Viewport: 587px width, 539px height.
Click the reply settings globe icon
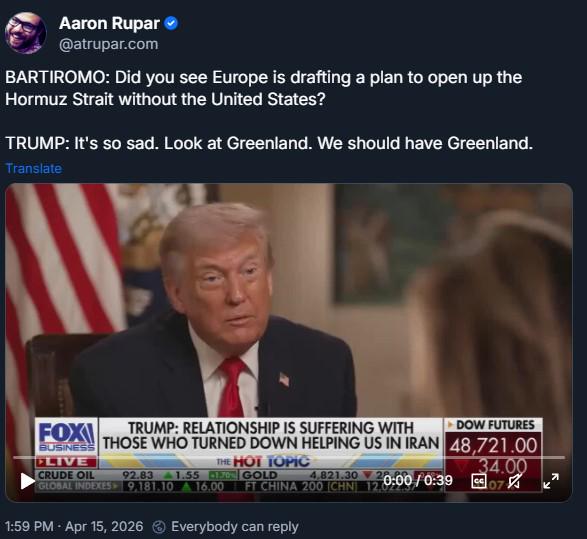pos(159,527)
